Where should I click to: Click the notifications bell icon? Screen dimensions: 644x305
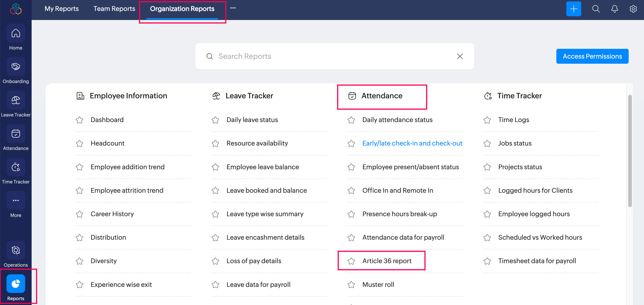coord(614,9)
